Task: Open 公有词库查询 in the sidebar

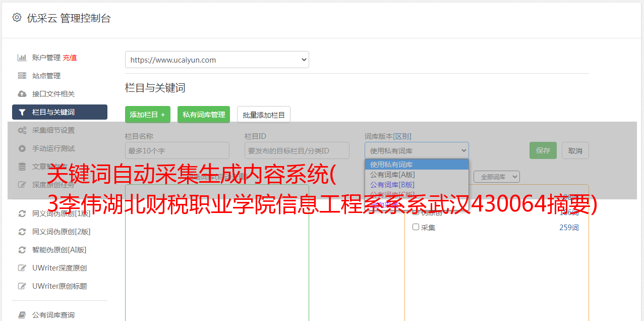Action: tap(53, 315)
